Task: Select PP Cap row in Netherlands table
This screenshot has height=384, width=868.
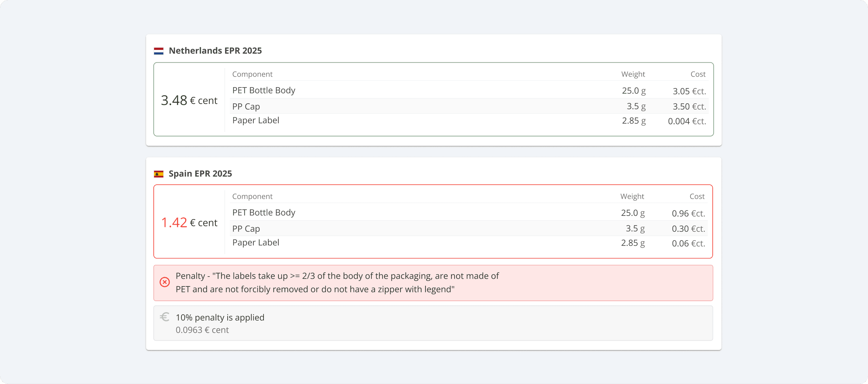Action: point(469,106)
